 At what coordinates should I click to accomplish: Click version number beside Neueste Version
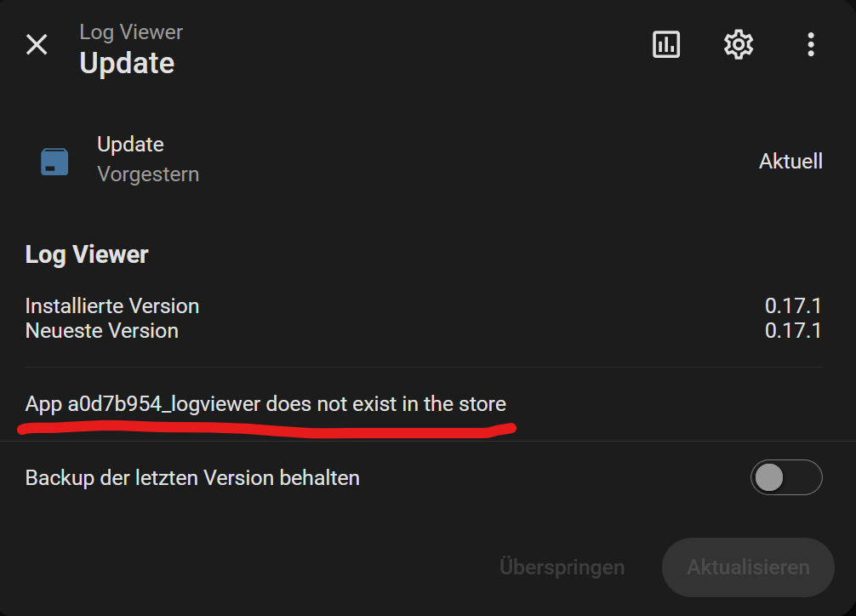pos(793,331)
